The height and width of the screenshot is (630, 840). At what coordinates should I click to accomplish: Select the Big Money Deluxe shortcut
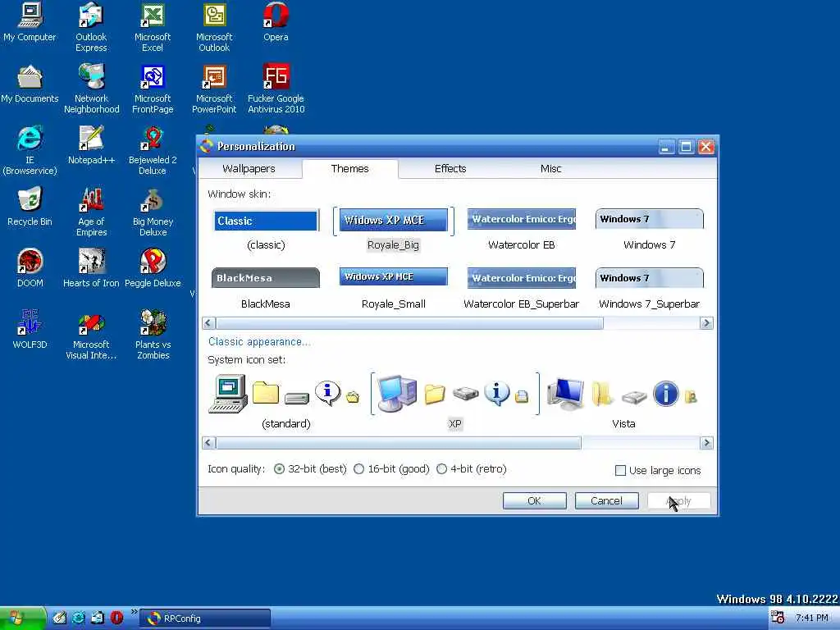coord(153,212)
